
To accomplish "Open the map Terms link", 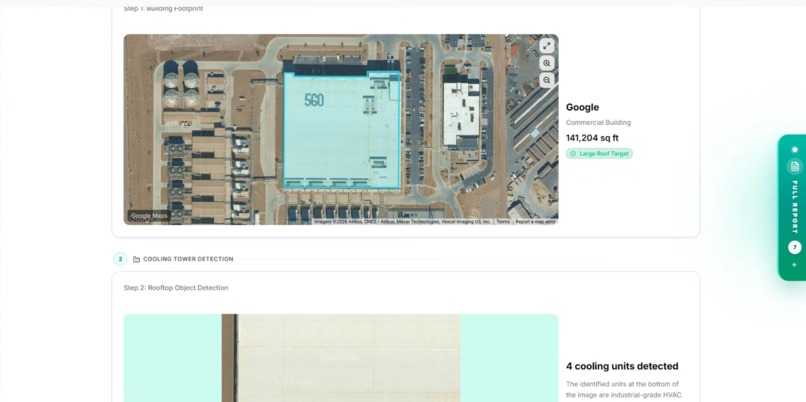I will (503, 222).
